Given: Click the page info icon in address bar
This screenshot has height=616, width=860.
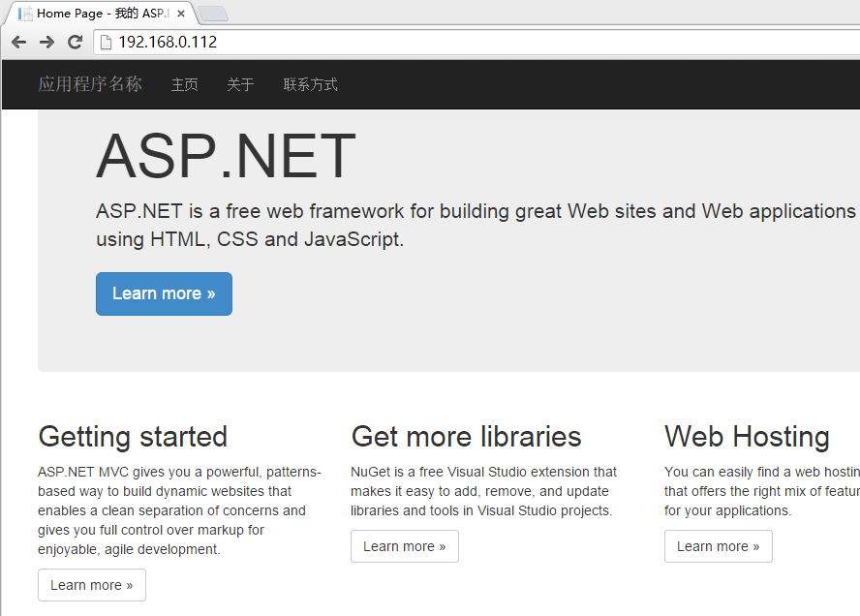Looking at the screenshot, I should click(106, 43).
